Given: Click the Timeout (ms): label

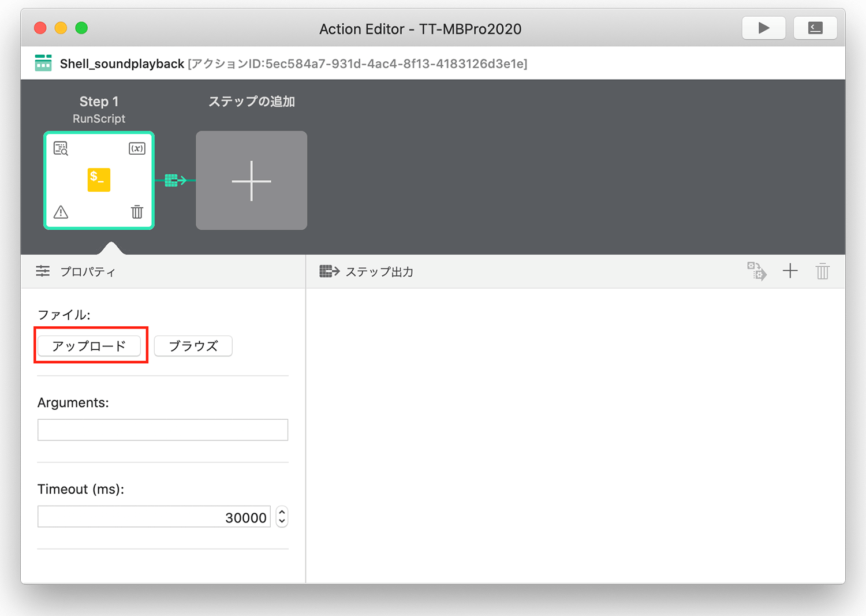Looking at the screenshot, I should tap(81, 489).
